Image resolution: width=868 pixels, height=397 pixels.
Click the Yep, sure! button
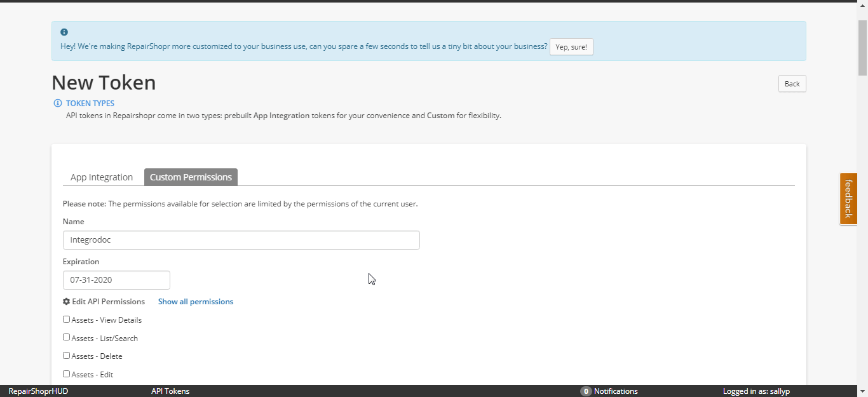571,47
